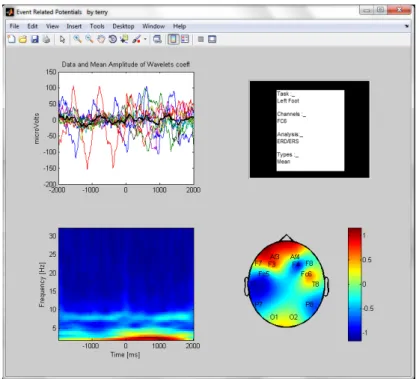Click electrode label 'P7' on head map
The image size is (419, 379).
258,304
